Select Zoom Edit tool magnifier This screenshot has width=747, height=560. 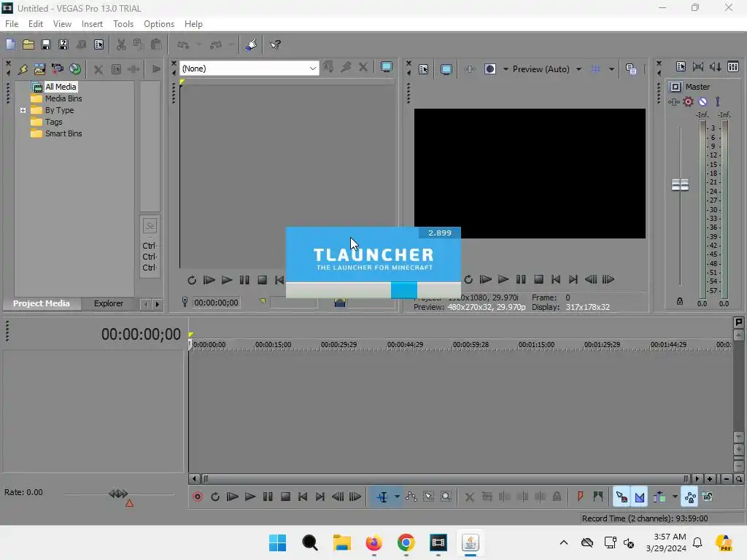446,497
